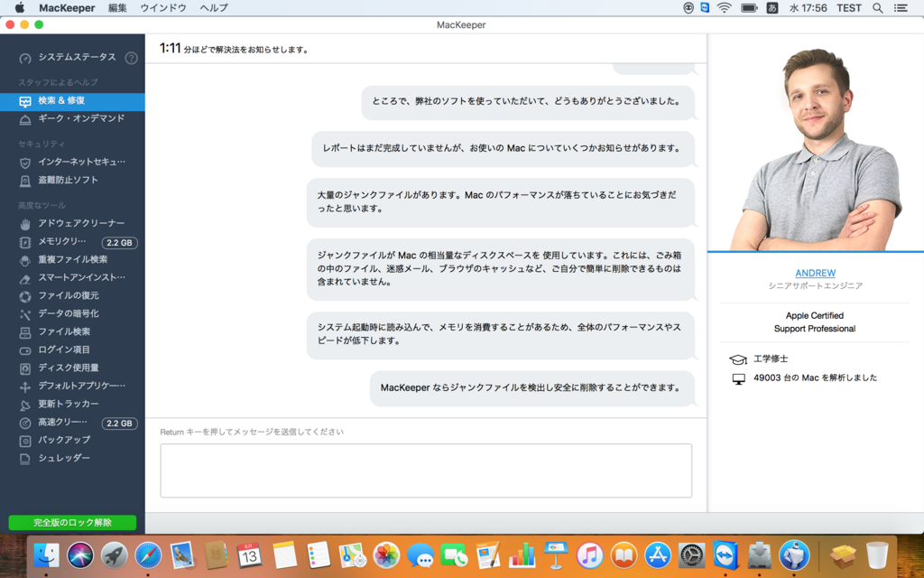924x578 pixels.
Task: Click the message starting 大量のジャンクファイル
Action: 500,201
